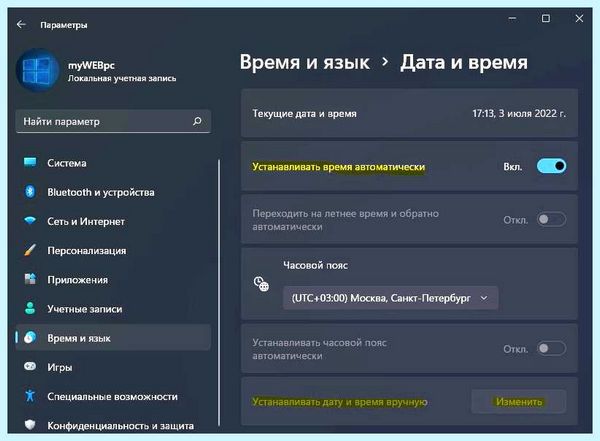Screen dimensions: 600x441
Task: Click Конфиденциальность и защита label
Action: [121, 425]
